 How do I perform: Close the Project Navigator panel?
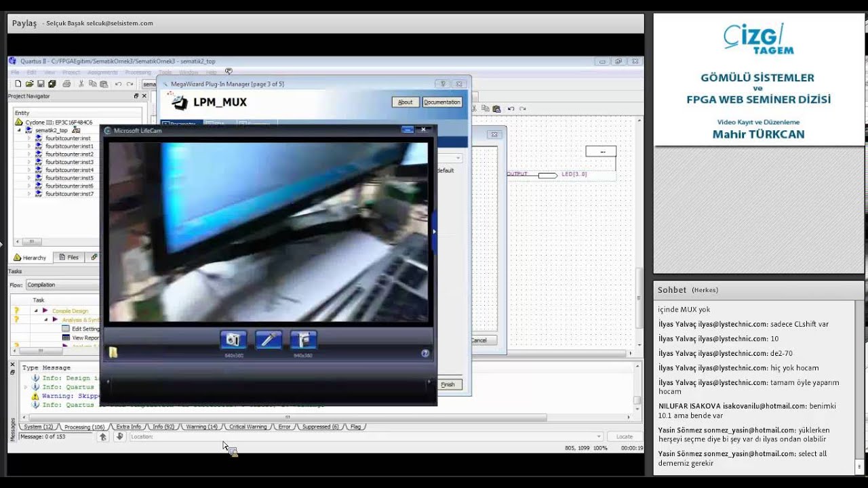point(144,96)
